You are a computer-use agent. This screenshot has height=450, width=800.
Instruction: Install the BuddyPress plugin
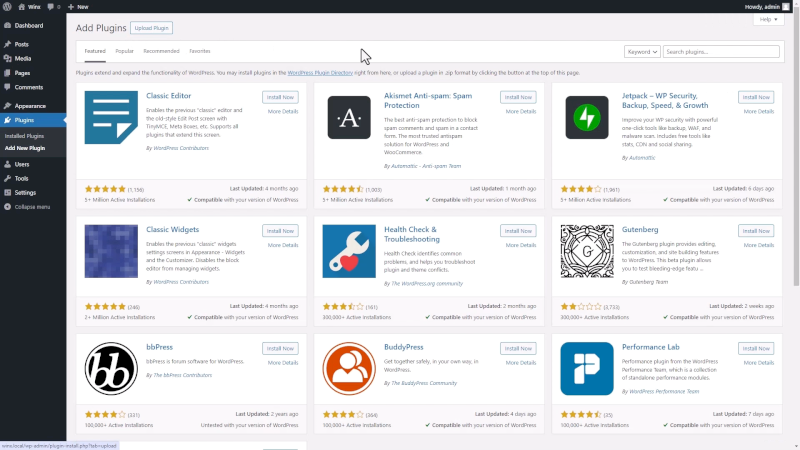[518, 348]
